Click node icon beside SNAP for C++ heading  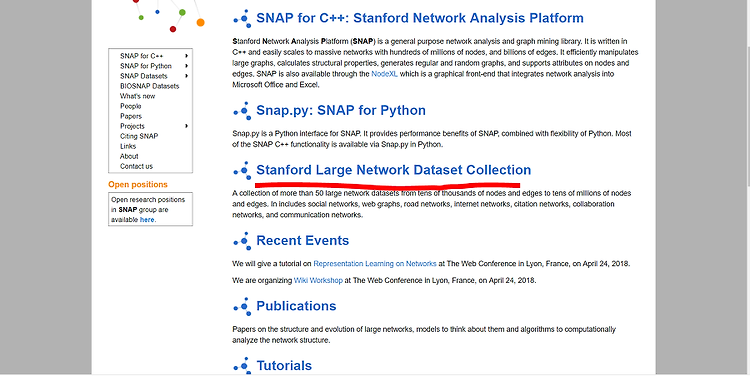pos(243,18)
